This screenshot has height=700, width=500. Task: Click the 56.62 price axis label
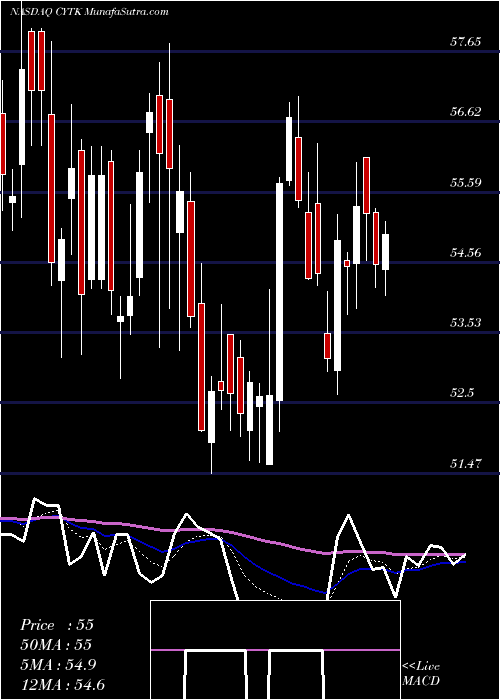[x=466, y=112]
